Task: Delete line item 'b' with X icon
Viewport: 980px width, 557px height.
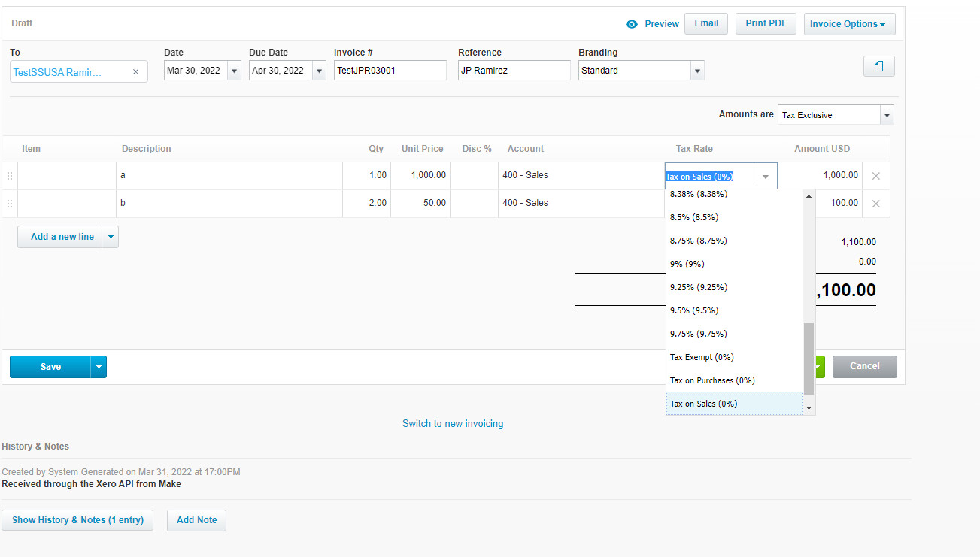Action: pos(875,204)
